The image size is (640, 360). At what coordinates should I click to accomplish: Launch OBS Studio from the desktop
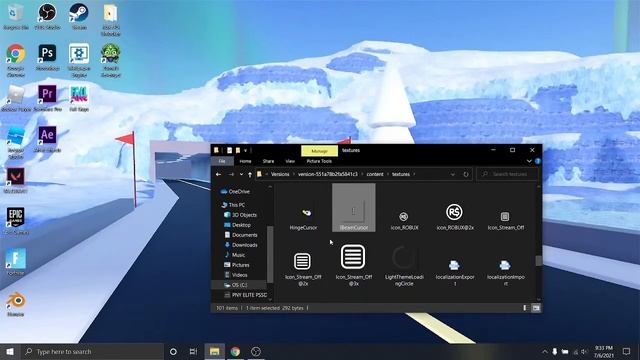[47, 17]
